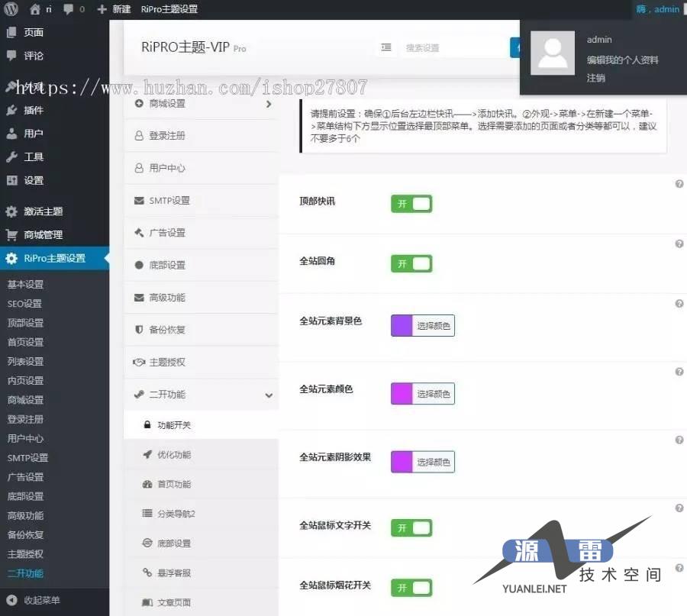687x616 pixels.
Task: Click the list toggle icon next to search
Action: coord(386,47)
